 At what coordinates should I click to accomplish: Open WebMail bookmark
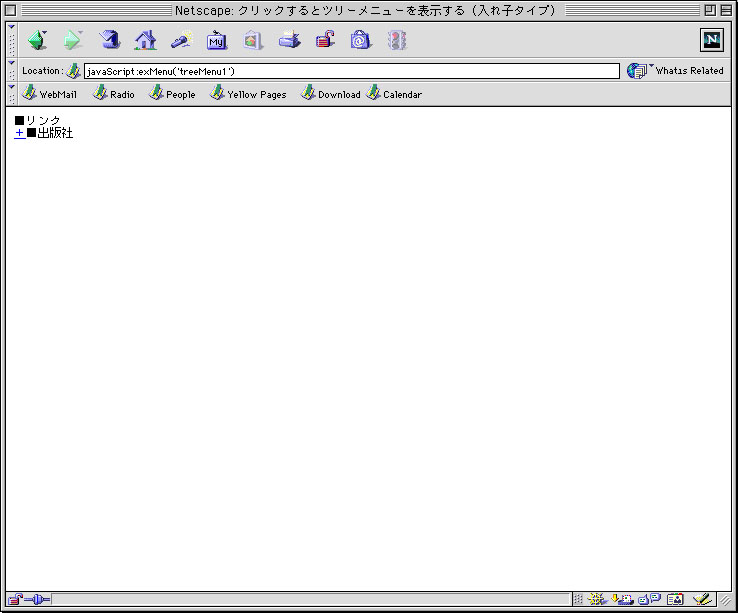pyautogui.click(x=49, y=93)
